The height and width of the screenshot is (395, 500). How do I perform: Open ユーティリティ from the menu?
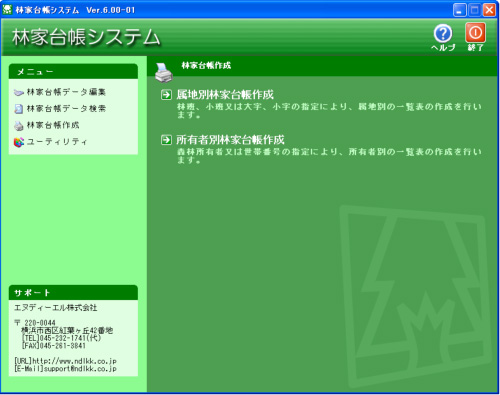(x=57, y=142)
